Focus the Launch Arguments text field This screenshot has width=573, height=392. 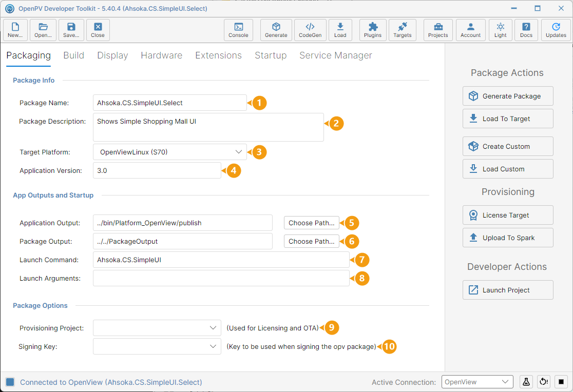coord(221,279)
